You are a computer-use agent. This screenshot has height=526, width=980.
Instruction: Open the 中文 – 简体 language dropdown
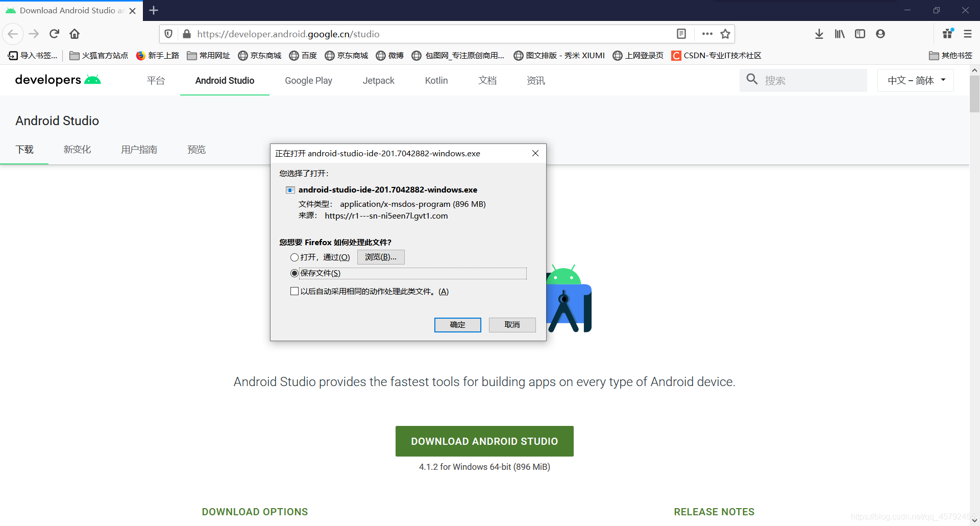(916, 80)
